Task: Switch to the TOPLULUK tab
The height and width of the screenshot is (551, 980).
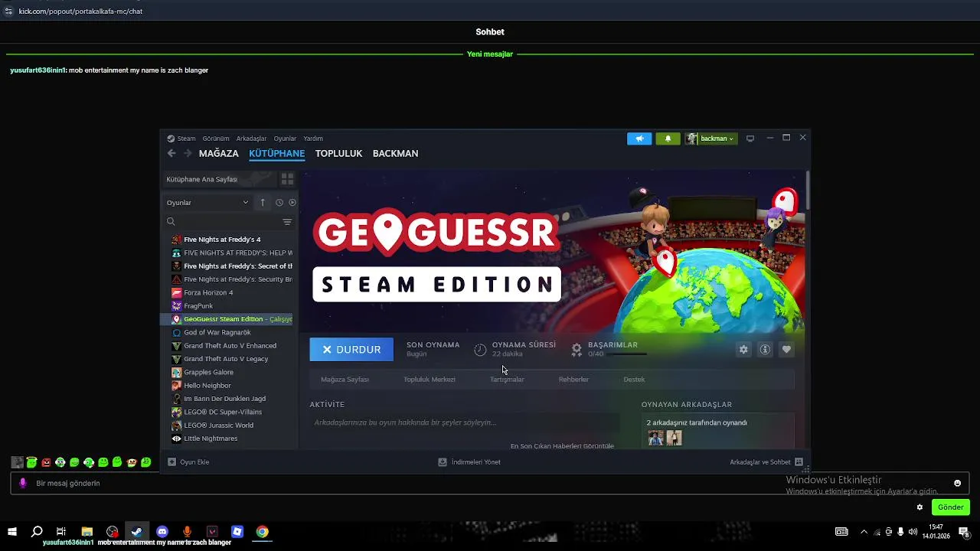Action: (338, 153)
